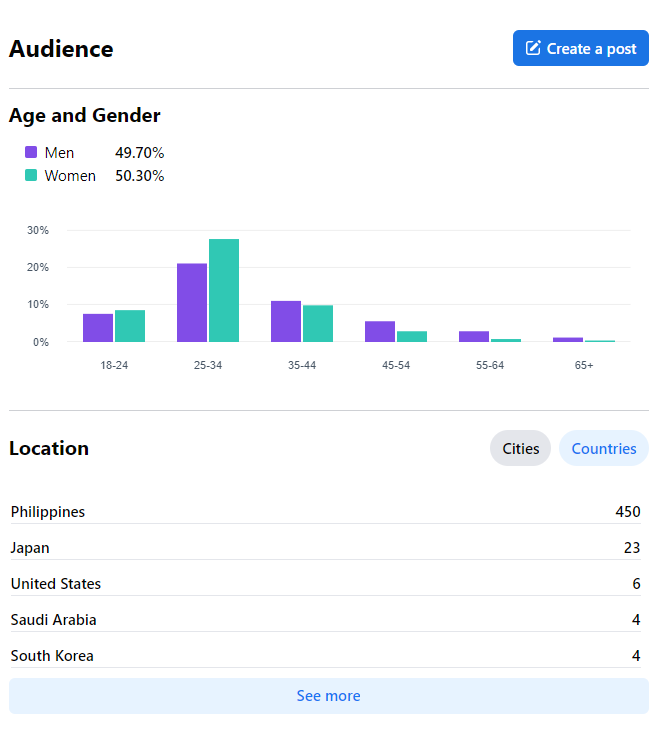Click the teal Women legend swatch
Image resolution: width=663 pixels, height=731 pixels.
pyautogui.click(x=31, y=176)
